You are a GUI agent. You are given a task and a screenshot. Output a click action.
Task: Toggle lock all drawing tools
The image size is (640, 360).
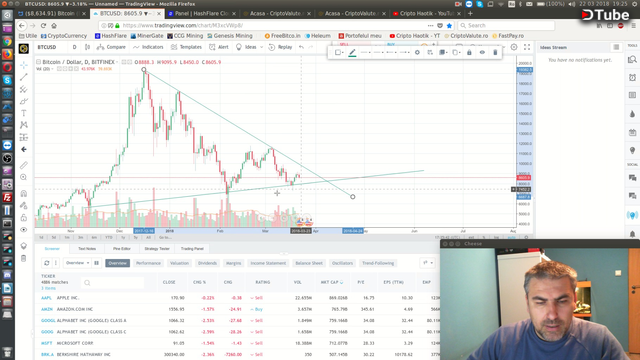tap(24, 218)
